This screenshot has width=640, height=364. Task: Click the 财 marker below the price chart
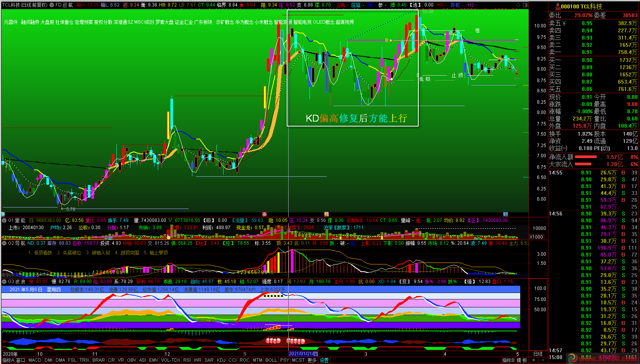[x=505, y=214]
